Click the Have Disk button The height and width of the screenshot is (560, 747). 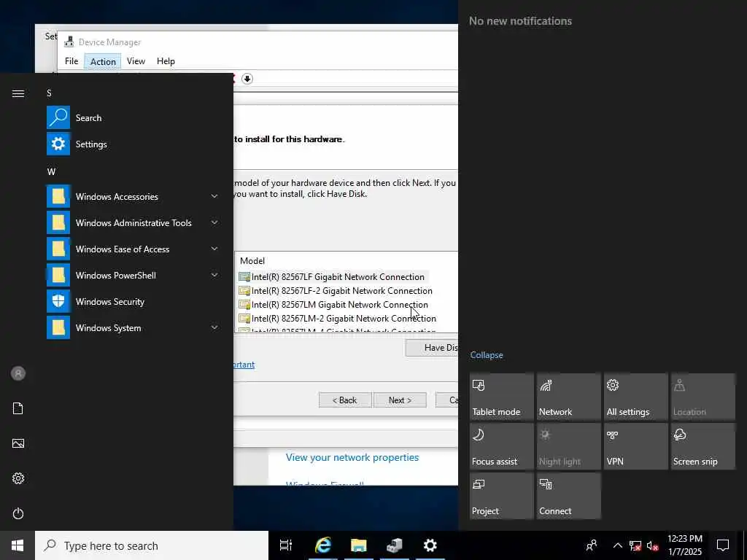click(432, 348)
